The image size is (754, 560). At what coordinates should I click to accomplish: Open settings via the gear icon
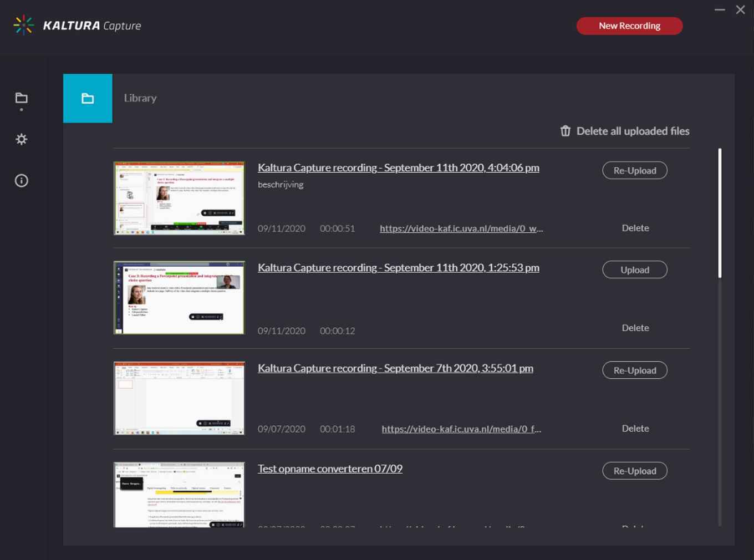coord(21,139)
